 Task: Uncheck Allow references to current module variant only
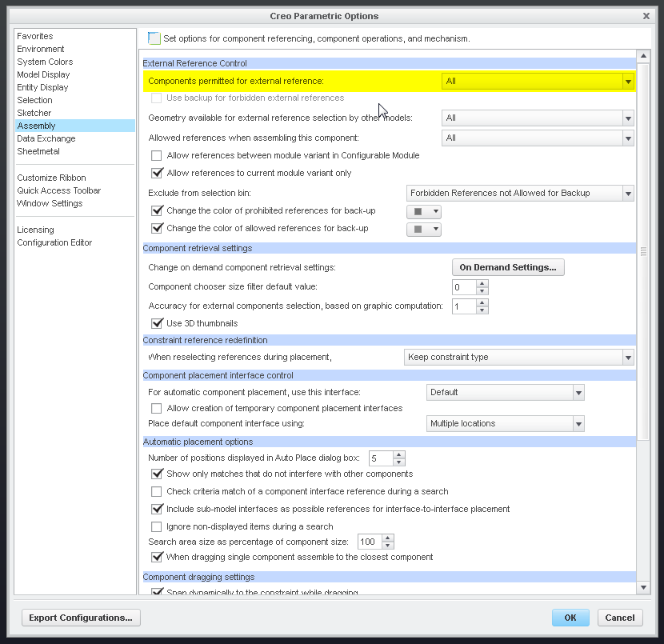point(157,173)
